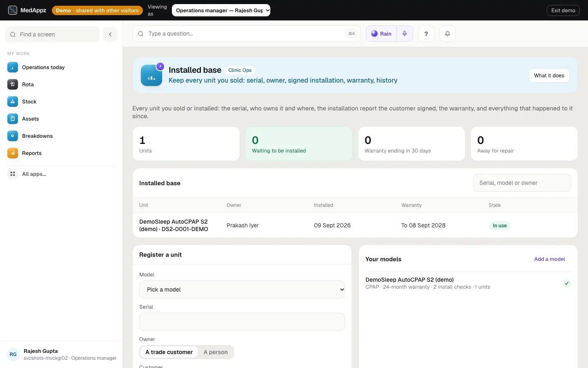588x368 pixels.
Task: Open the 'Viewing as' role dropdown
Action: (221, 10)
